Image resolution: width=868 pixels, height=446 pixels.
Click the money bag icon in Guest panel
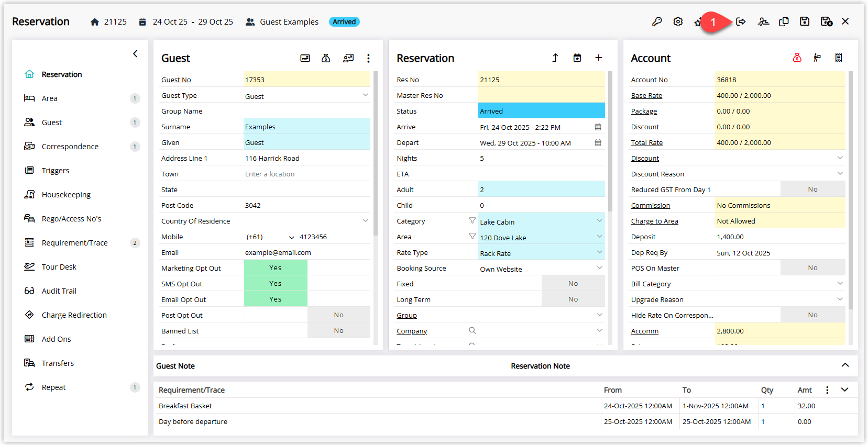(x=326, y=58)
